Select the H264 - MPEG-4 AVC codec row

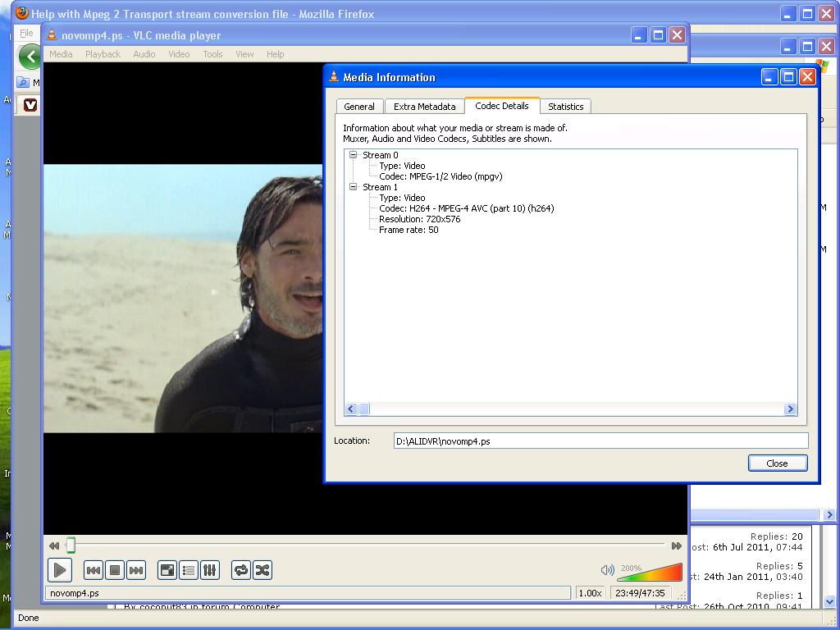467,208
